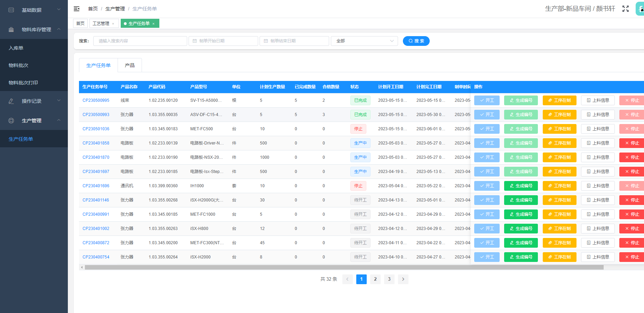
Task: Click 生成编号 for CP230401696
Action: (521, 186)
